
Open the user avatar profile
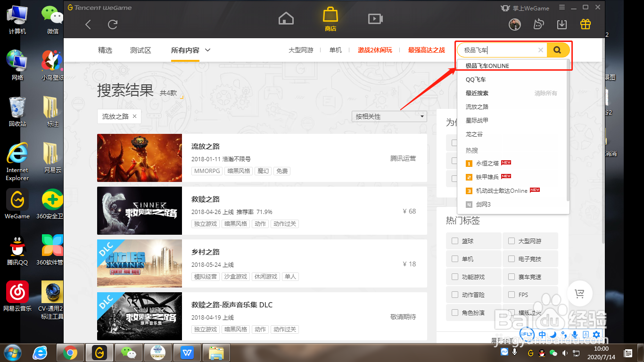[x=515, y=25]
